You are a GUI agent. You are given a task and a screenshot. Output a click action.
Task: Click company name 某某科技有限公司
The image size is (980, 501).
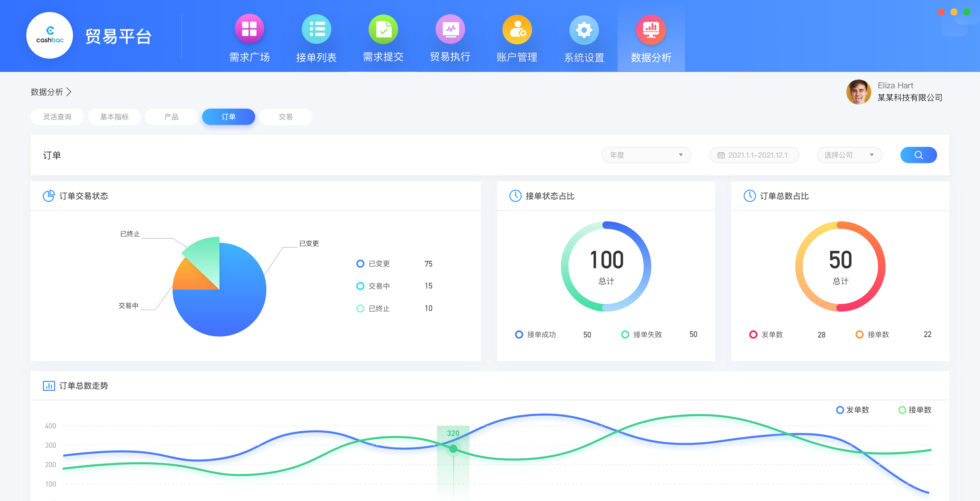click(x=910, y=98)
